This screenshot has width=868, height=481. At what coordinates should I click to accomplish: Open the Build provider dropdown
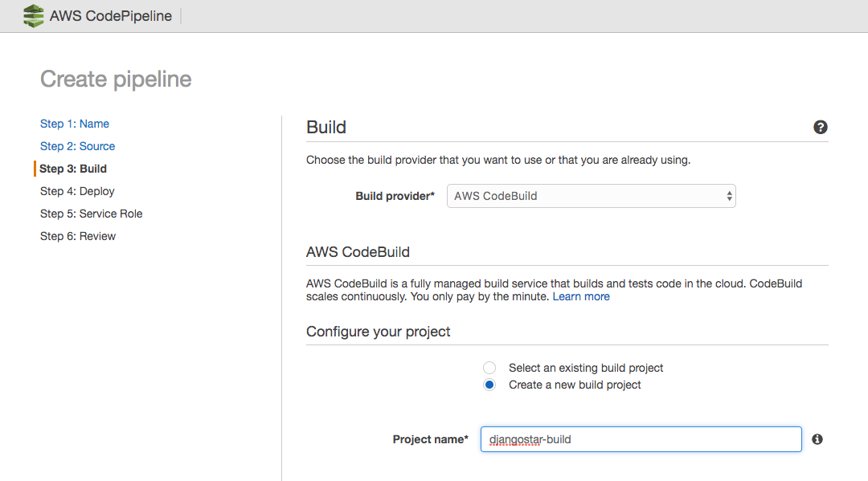pos(591,196)
